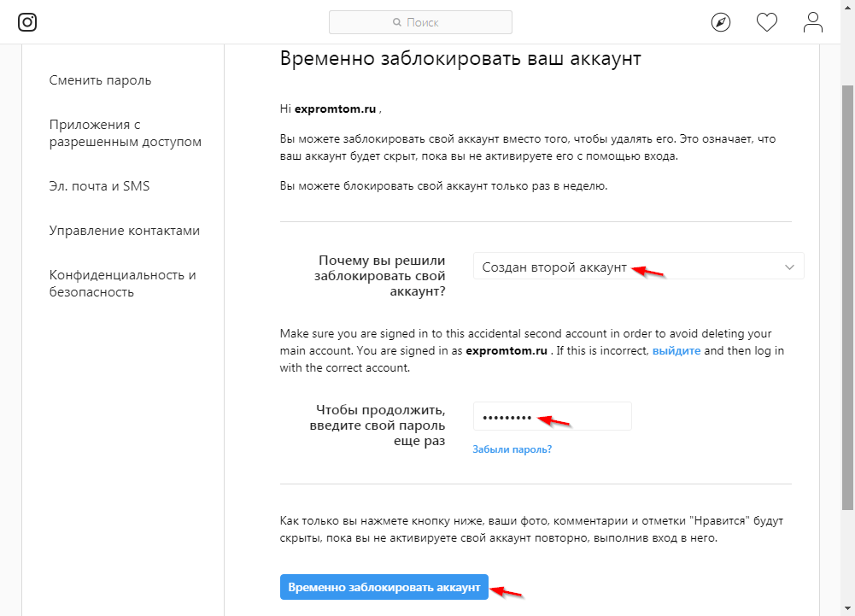Click the Поиск search field
Screen dimensions: 855x616
(420, 22)
